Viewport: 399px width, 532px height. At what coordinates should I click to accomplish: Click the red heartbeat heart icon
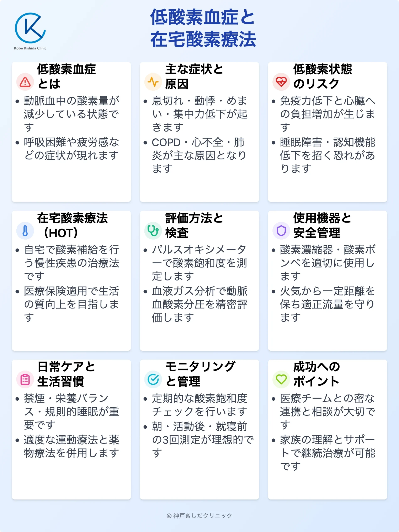(281, 82)
